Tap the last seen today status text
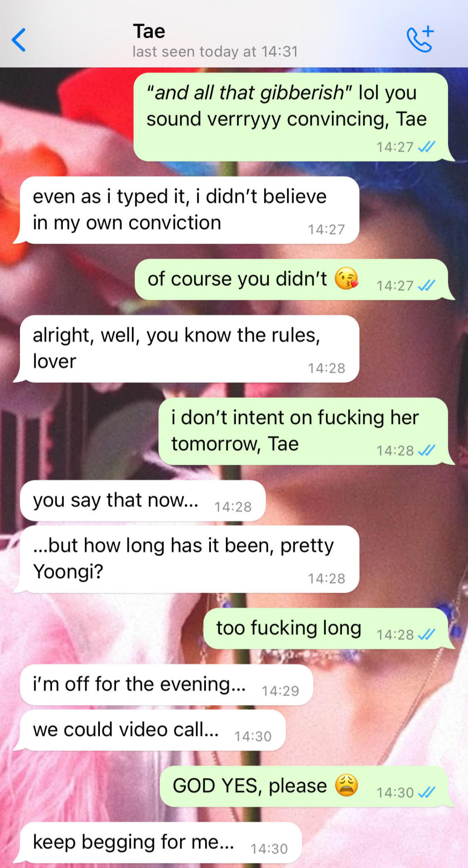Viewport: 468px width, 868px height. [x=215, y=52]
